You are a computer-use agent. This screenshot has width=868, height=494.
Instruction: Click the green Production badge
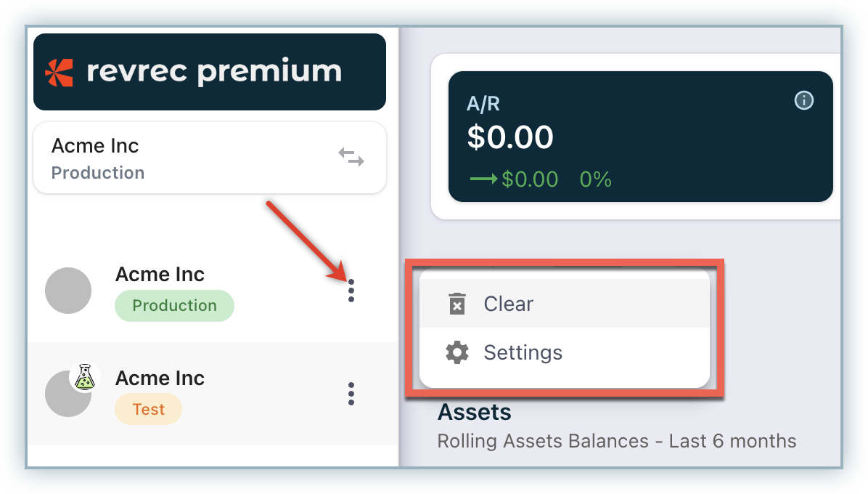coord(174,306)
